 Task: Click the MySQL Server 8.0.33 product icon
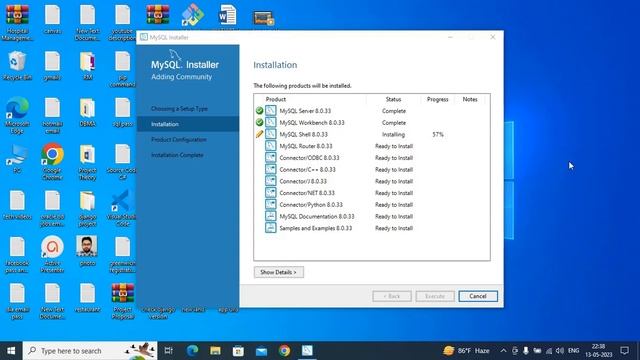(271, 111)
